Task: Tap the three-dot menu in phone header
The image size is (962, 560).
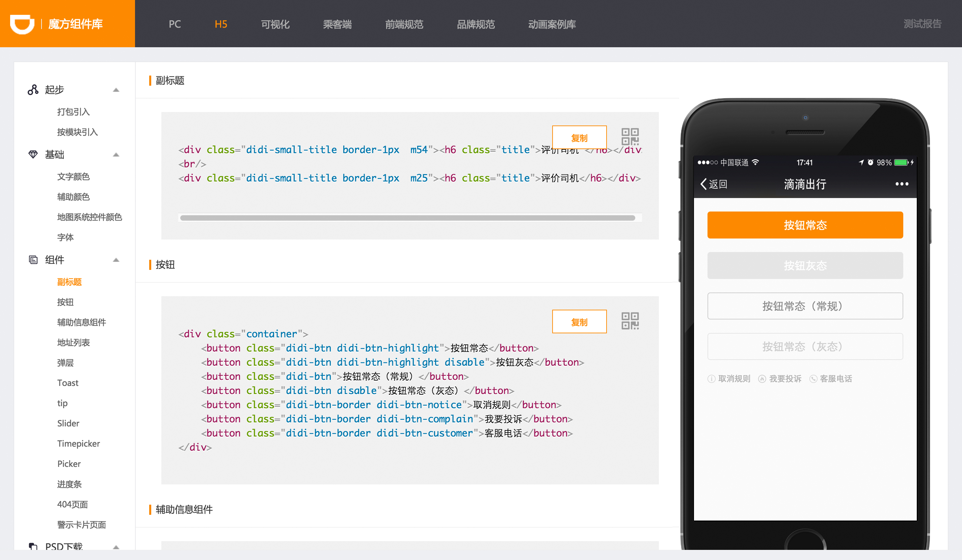Action: click(x=902, y=184)
